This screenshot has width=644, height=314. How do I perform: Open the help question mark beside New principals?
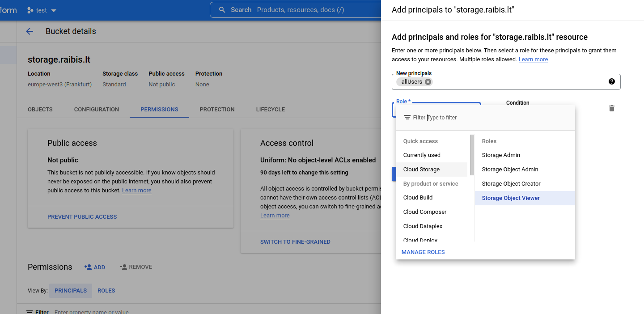pyautogui.click(x=611, y=81)
